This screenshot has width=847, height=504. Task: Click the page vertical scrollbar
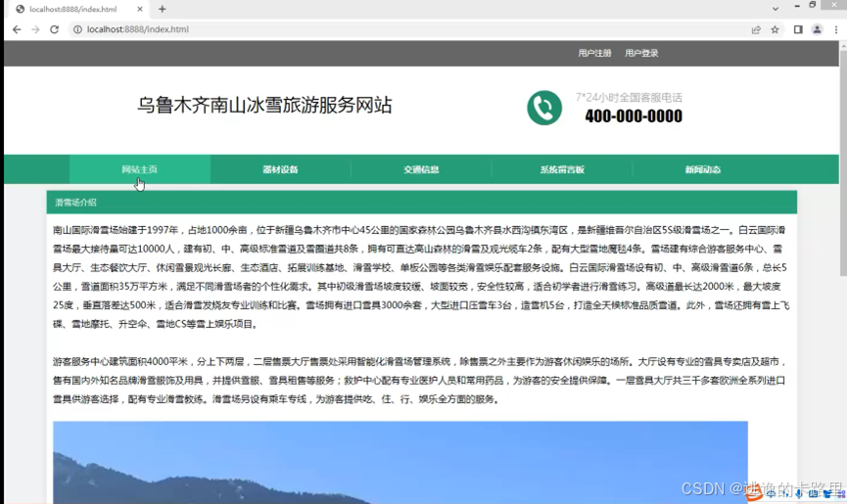point(843,161)
